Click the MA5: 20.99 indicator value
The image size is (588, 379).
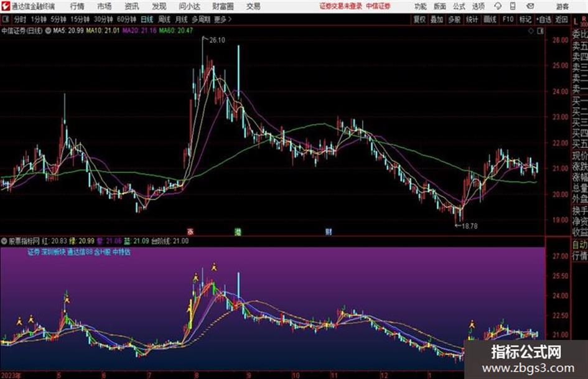[68, 30]
